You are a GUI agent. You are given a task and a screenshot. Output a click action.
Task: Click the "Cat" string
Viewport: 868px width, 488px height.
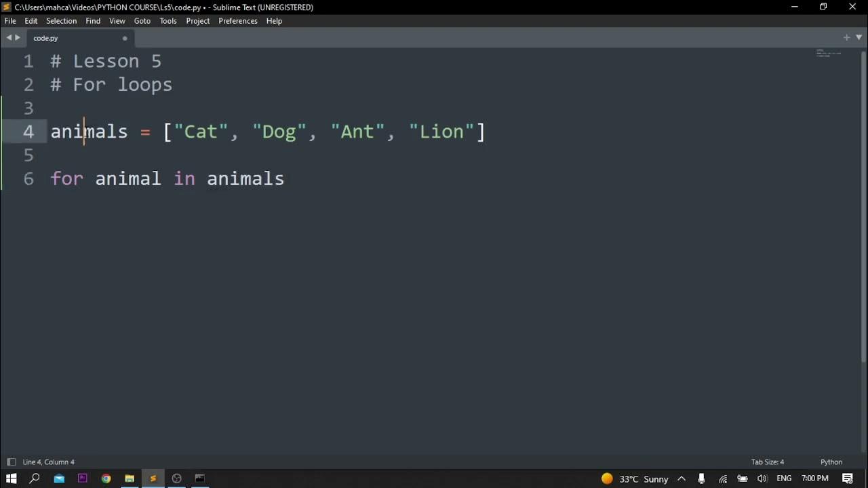click(201, 131)
